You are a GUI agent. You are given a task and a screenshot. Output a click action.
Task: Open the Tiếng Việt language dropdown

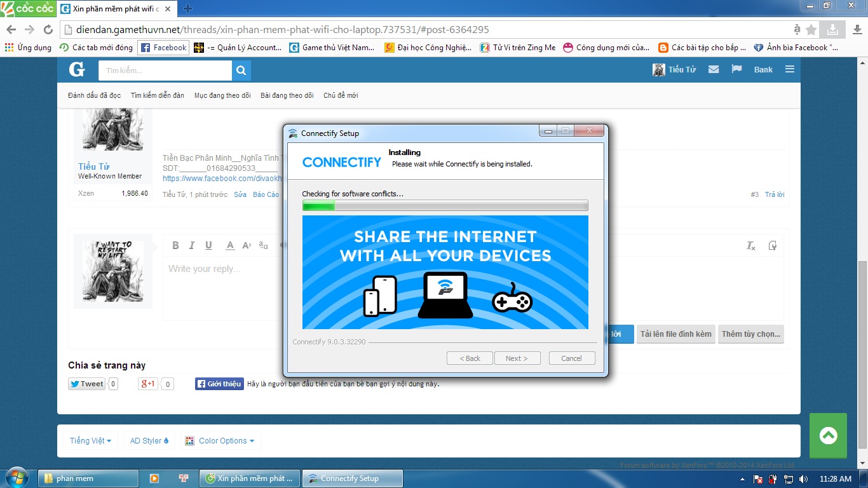90,440
